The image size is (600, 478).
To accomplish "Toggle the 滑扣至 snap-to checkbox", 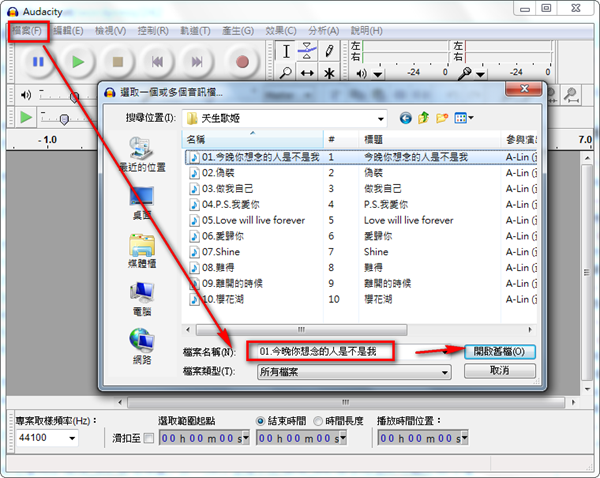I will coord(148,438).
